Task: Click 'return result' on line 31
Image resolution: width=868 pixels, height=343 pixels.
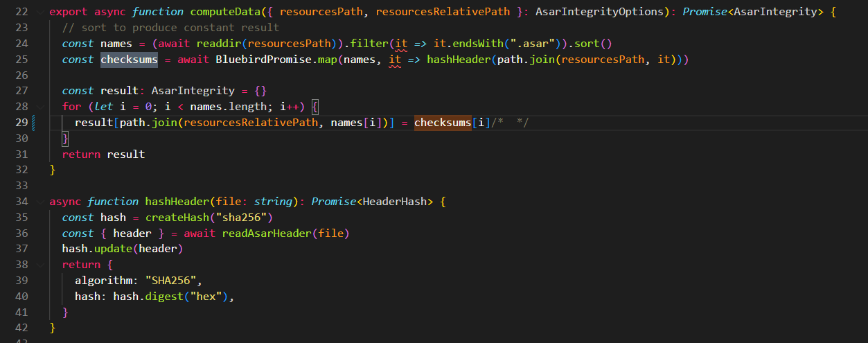Action: 103,154
